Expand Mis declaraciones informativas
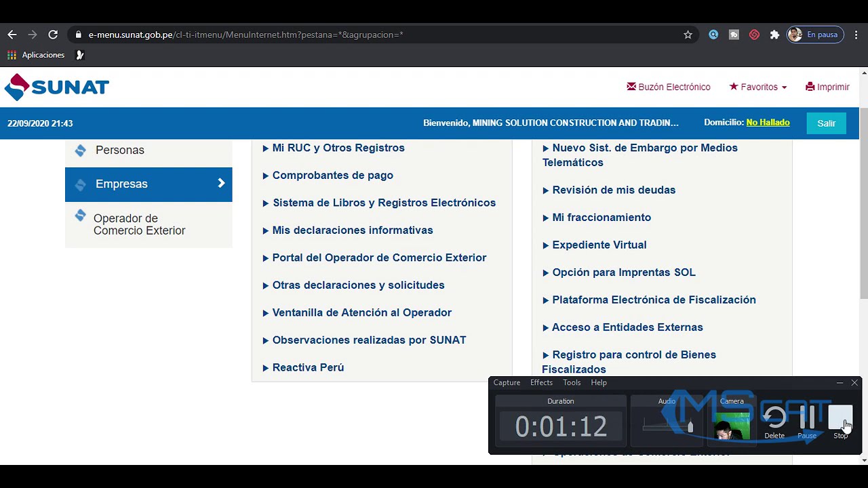 [348, 230]
